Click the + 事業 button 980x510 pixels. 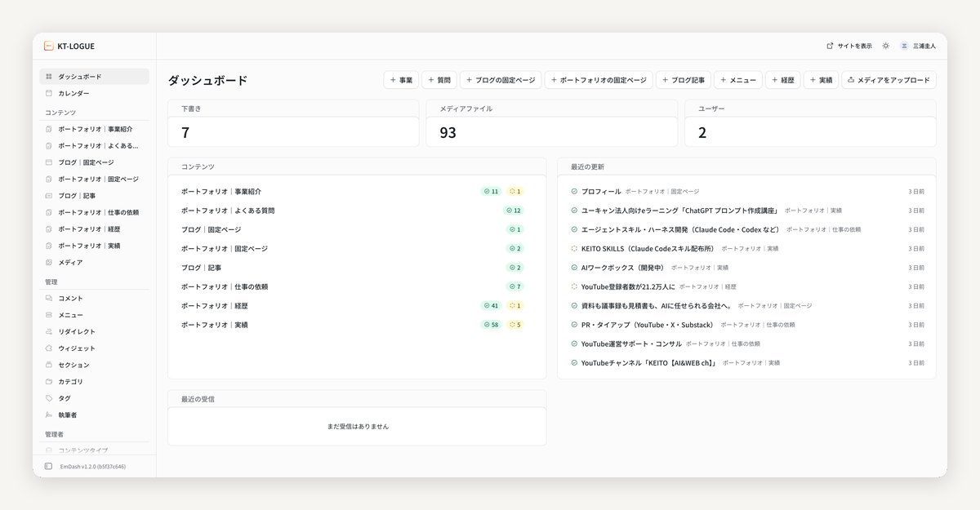401,80
